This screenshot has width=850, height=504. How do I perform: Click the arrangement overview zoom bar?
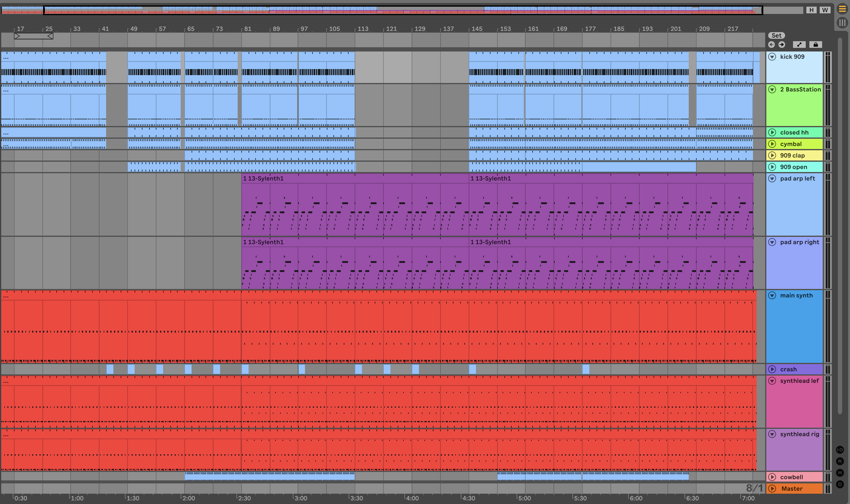coord(403,10)
